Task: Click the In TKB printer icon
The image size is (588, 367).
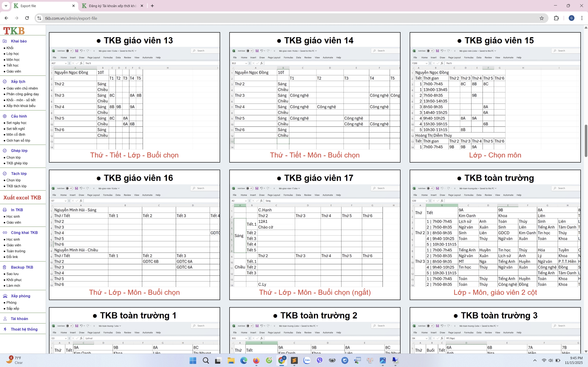Action: (x=5, y=210)
